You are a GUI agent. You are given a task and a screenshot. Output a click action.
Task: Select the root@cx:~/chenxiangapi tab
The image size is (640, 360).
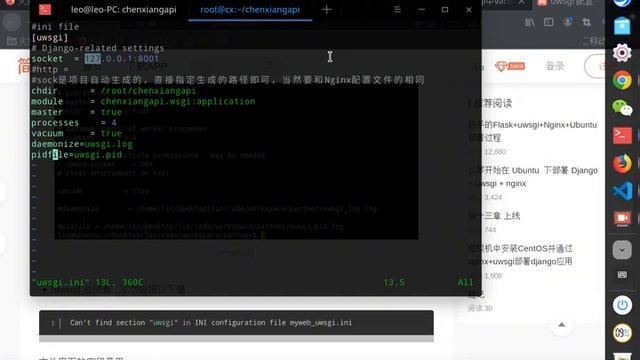pos(250,9)
